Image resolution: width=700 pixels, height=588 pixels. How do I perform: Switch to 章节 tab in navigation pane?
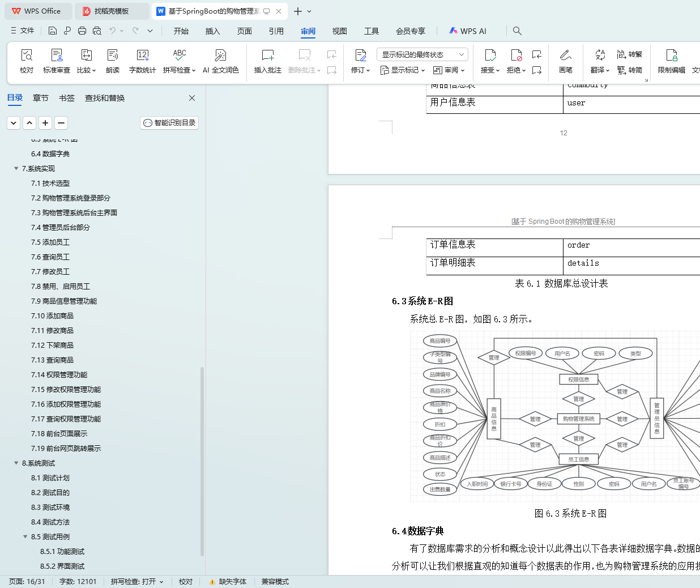coord(41,98)
